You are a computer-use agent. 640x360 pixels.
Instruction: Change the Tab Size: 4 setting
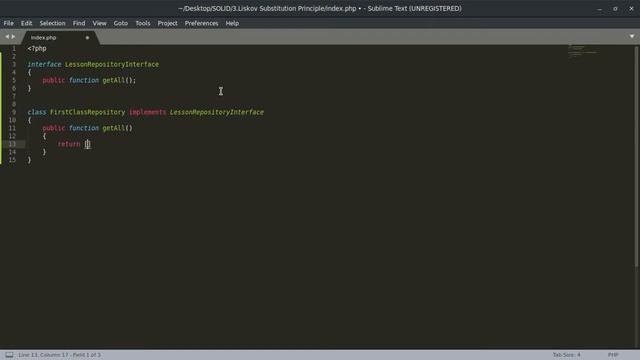pos(567,355)
